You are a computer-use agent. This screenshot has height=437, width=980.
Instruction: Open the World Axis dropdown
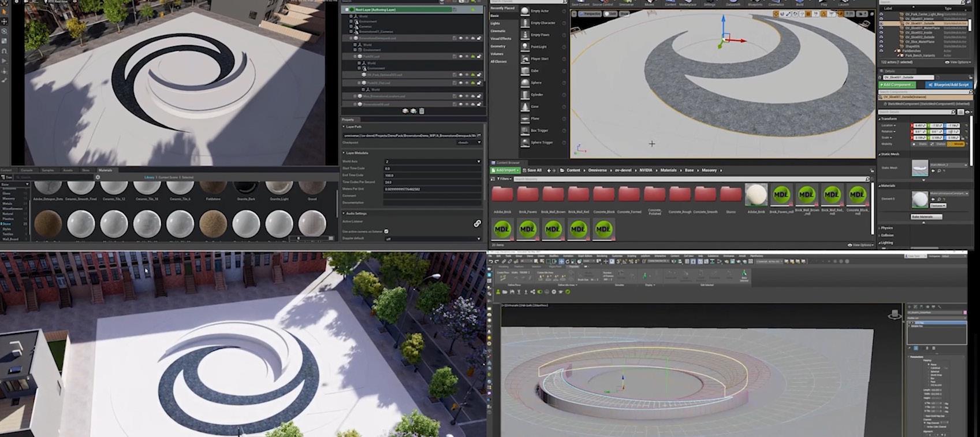click(x=433, y=161)
